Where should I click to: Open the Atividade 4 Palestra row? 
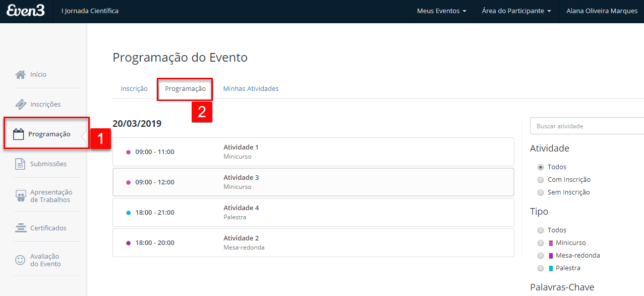(x=313, y=213)
